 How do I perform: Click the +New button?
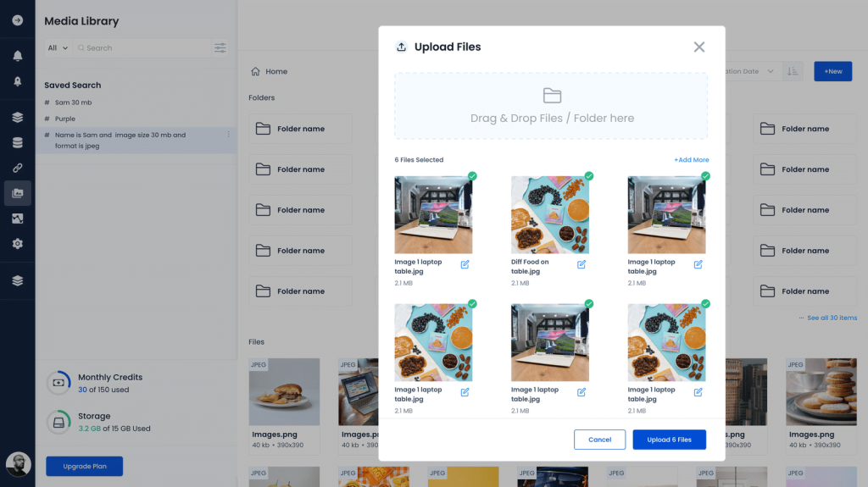tap(832, 71)
